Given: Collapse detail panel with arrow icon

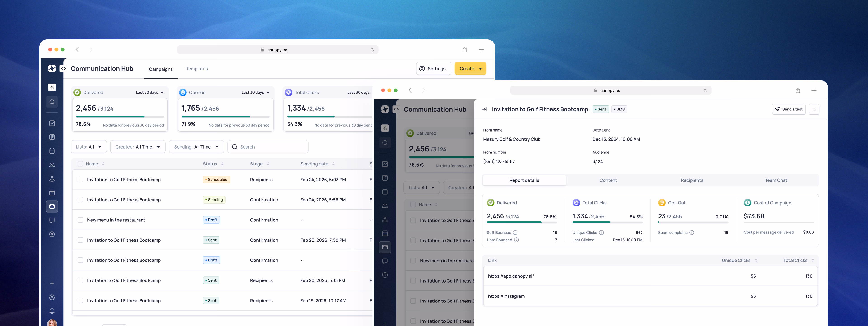Looking at the screenshot, I should (x=484, y=109).
